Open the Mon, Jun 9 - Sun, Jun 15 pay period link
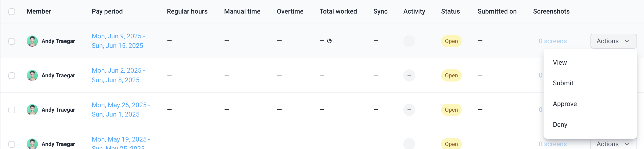This screenshot has height=149, width=644. click(x=118, y=41)
